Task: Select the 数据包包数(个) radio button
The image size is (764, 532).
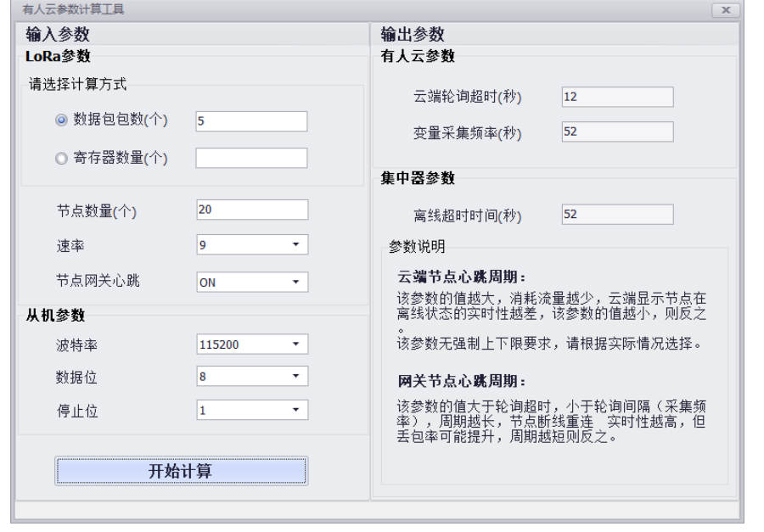Action: pyautogui.click(x=61, y=120)
